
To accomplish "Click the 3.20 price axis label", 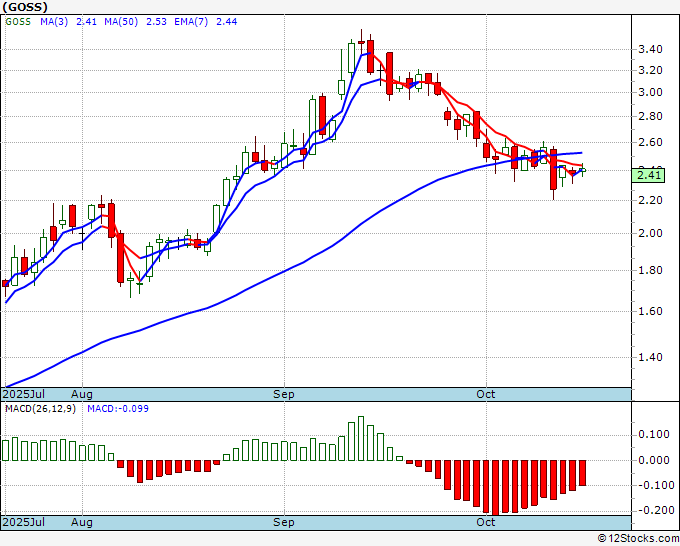I will pyautogui.click(x=651, y=70).
